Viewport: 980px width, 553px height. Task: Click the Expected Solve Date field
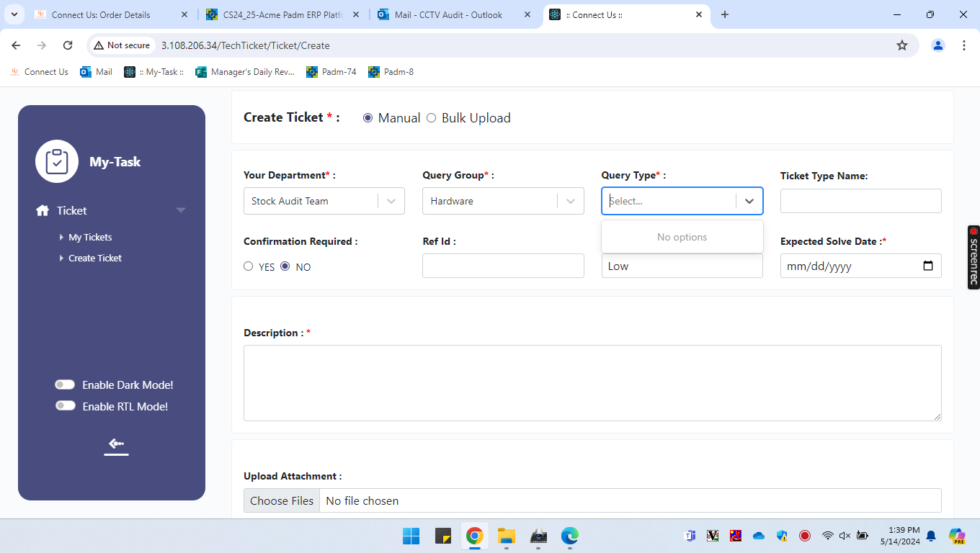[x=860, y=266]
